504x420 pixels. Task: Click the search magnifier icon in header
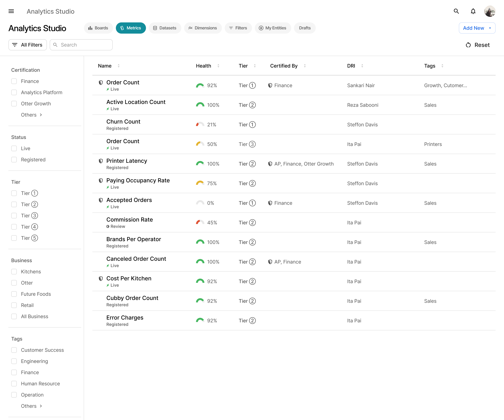click(x=456, y=11)
